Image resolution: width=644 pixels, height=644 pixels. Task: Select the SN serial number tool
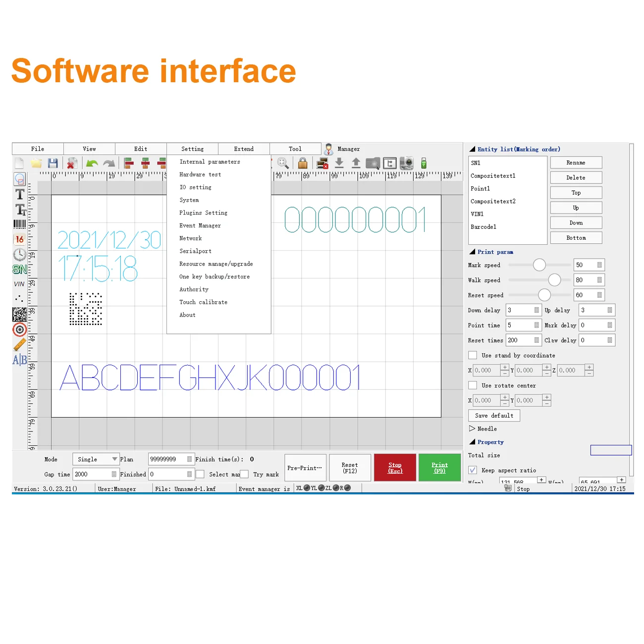[20, 269]
